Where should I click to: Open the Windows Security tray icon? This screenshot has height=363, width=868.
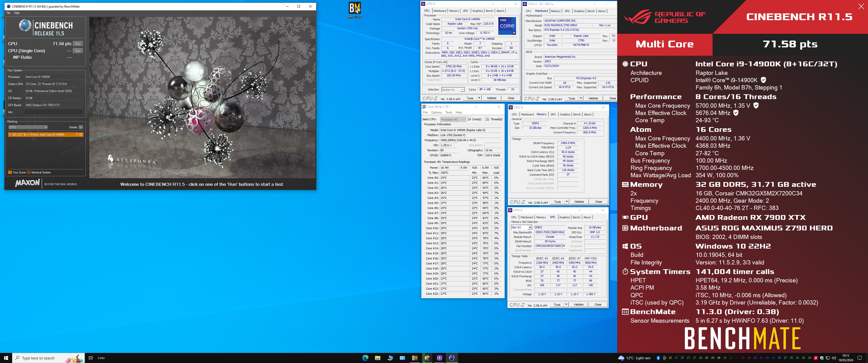tap(822, 358)
